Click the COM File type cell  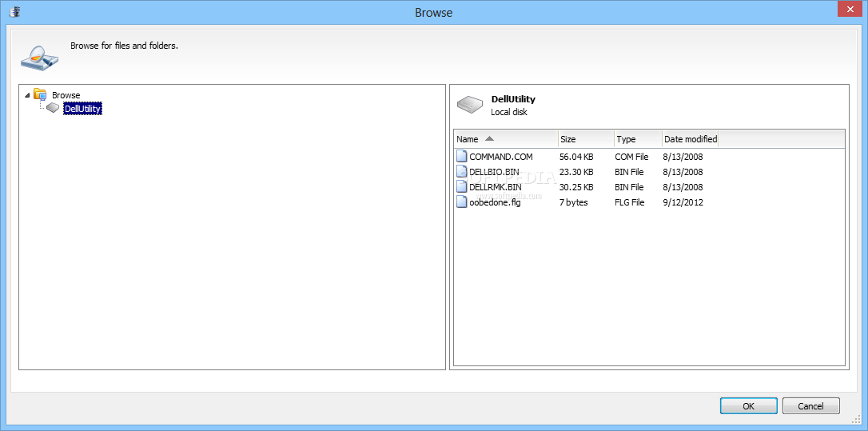[631, 157]
